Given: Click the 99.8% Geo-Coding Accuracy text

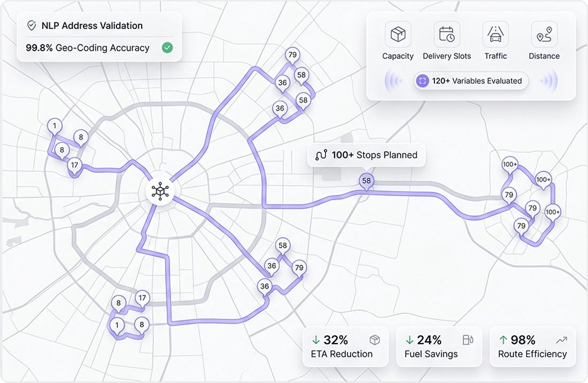Looking at the screenshot, I should click(x=88, y=48).
